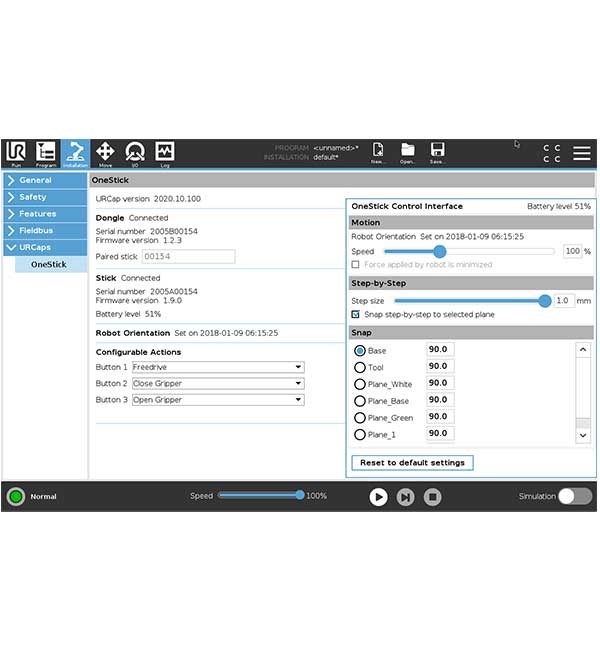Open the Move arrows icon
Viewport: 600px width, 650px height.
105,153
